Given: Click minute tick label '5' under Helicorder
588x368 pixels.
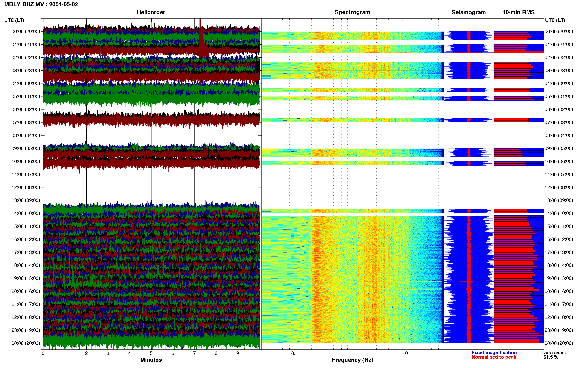Looking at the screenshot, I should pyautogui.click(x=151, y=353).
